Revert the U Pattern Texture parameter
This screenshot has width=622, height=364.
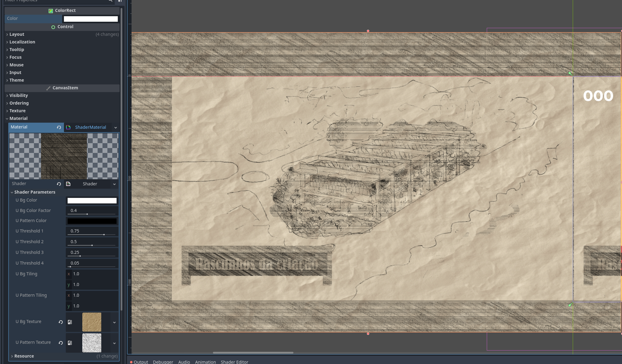61,343
